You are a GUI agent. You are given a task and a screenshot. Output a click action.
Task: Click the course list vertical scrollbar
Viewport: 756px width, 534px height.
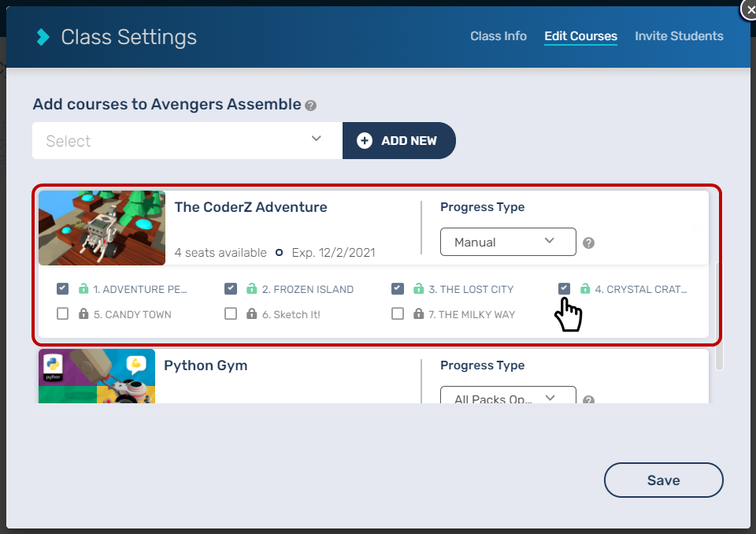tap(719, 317)
